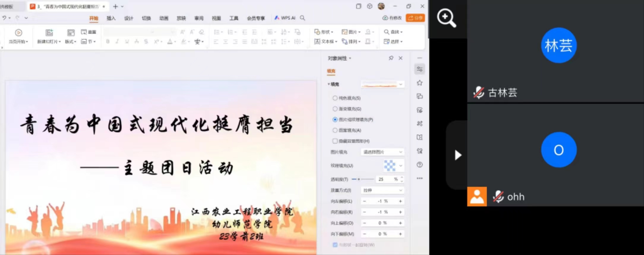Select the gradient fill (渐变填充) option
644x255 pixels.
point(335,109)
